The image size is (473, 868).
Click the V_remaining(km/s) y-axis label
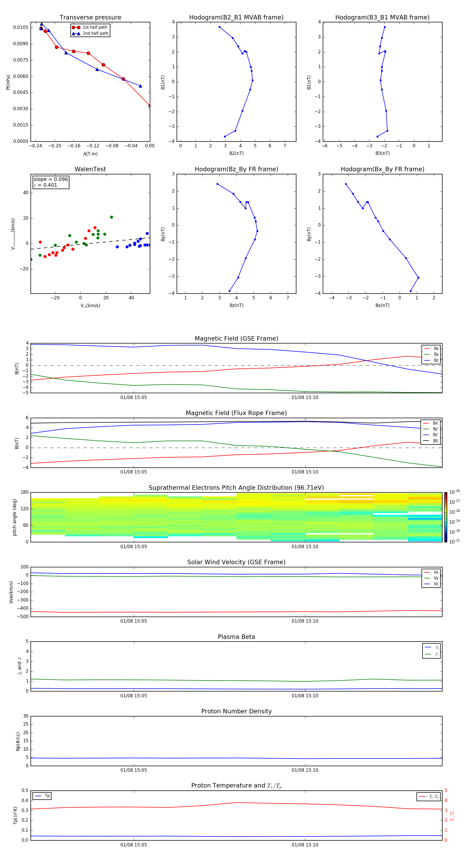click(13, 234)
